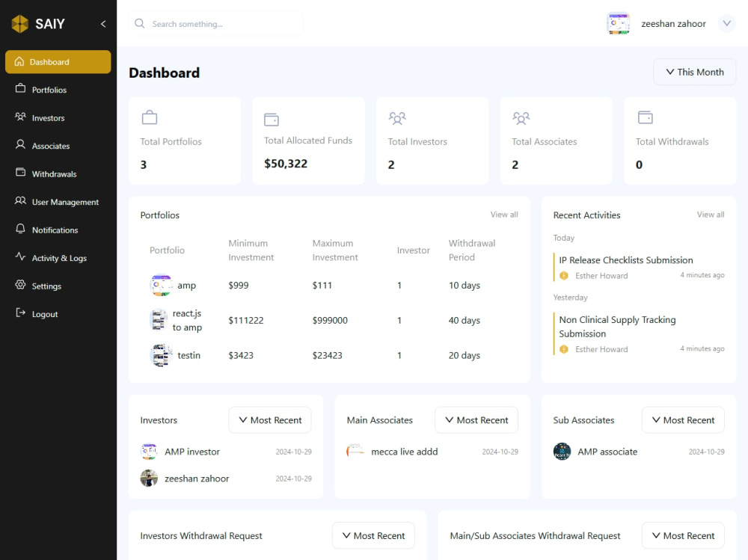Open Notifications from sidebar
The height and width of the screenshot is (560, 748).
pos(58,230)
